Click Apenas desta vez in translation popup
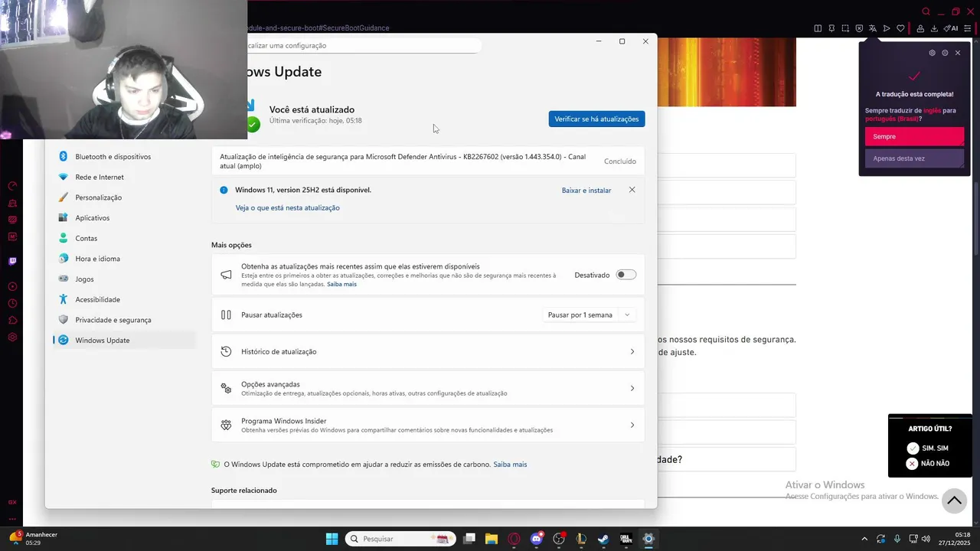This screenshot has width=980, height=551. (914, 158)
